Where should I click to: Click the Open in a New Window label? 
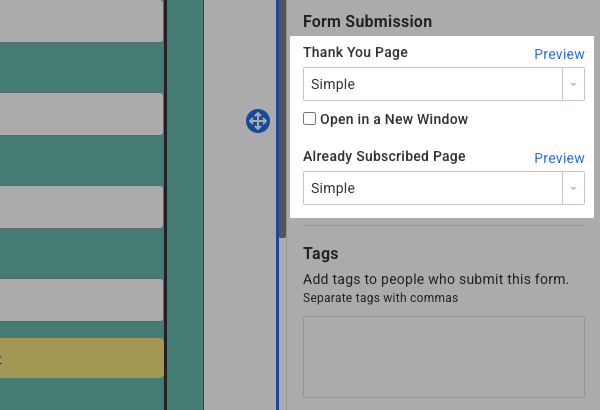393,119
